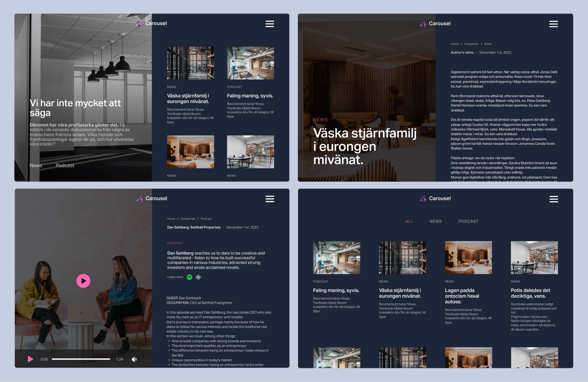Screen dimensions: 588x382
Task: Switch the category filter to PODCAST
Action: click(468, 221)
